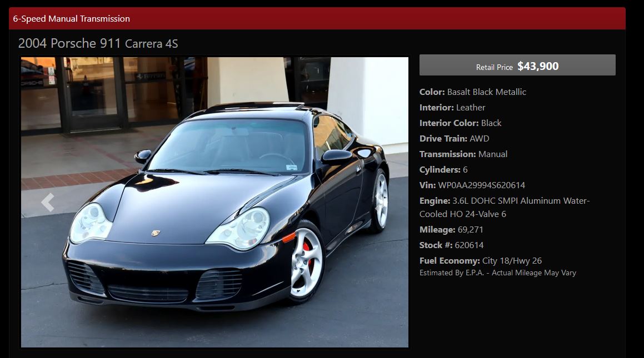The width and height of the screenshot is (644, 358).
Task: Select the 6-Speed Manual Transmission banner
Action: coord(317,18)
